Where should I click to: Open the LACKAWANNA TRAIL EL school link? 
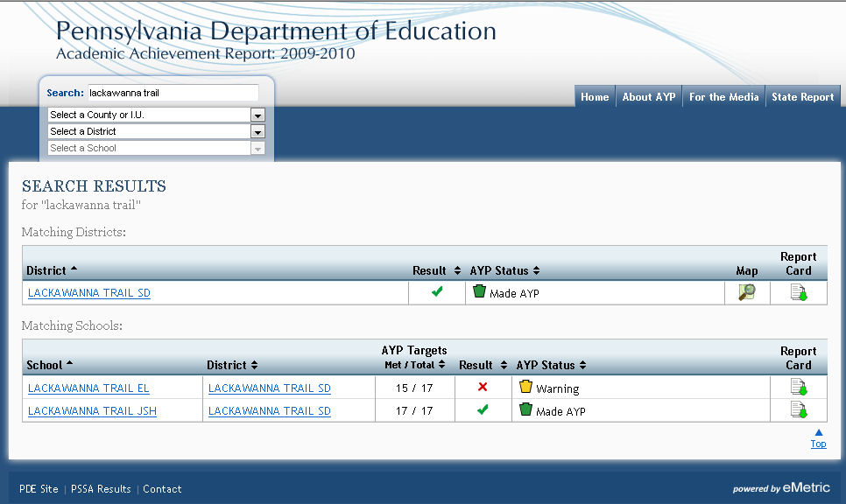(88, 388)
